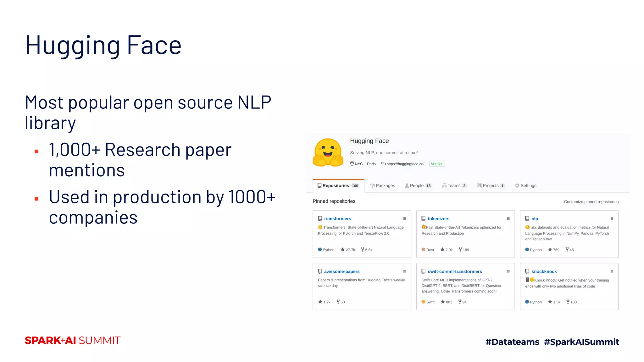This screenshot has height=362, width=644.
Task: Open the People tab
Action: pyautogui.click(x=418, y=186)
